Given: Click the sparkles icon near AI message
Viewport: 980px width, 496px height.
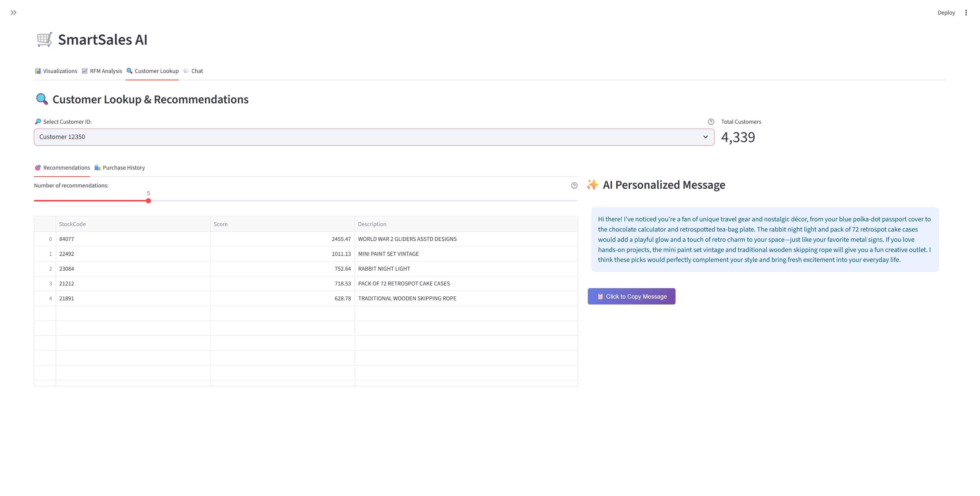Looking at the screenshot, I should pos(592,185).
